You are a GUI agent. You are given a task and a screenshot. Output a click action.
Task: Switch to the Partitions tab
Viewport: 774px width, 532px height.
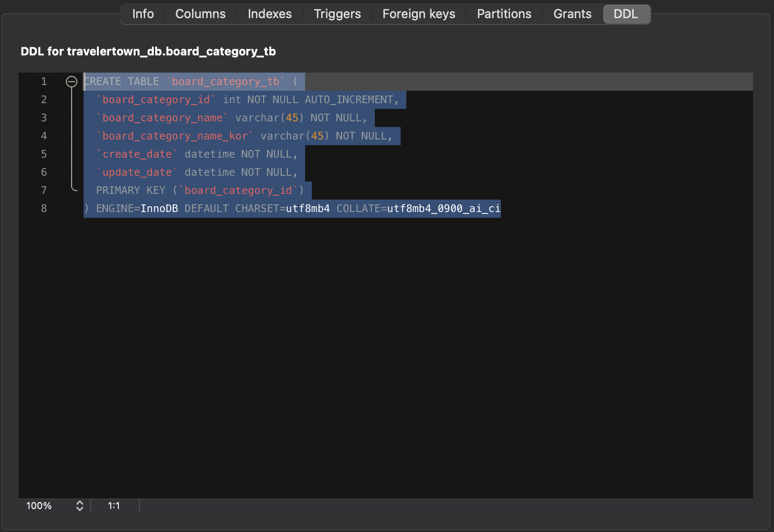[x=504, y=14]
